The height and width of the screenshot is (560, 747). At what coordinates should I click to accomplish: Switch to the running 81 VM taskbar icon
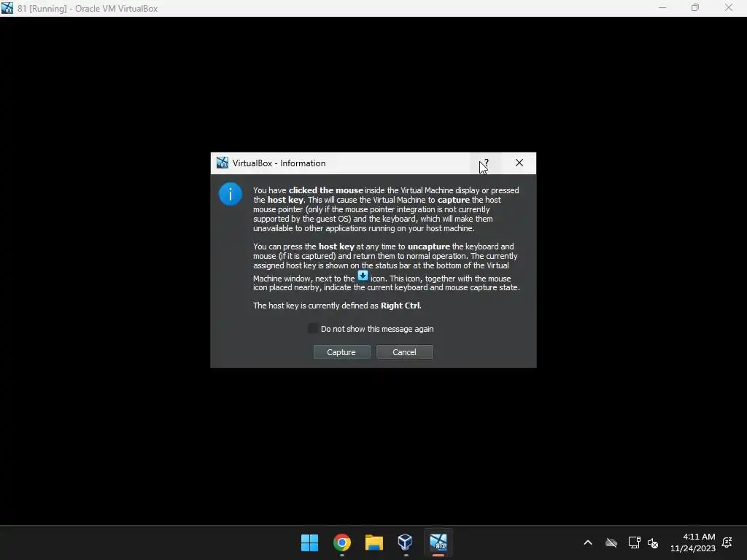(x=438, y=542)
